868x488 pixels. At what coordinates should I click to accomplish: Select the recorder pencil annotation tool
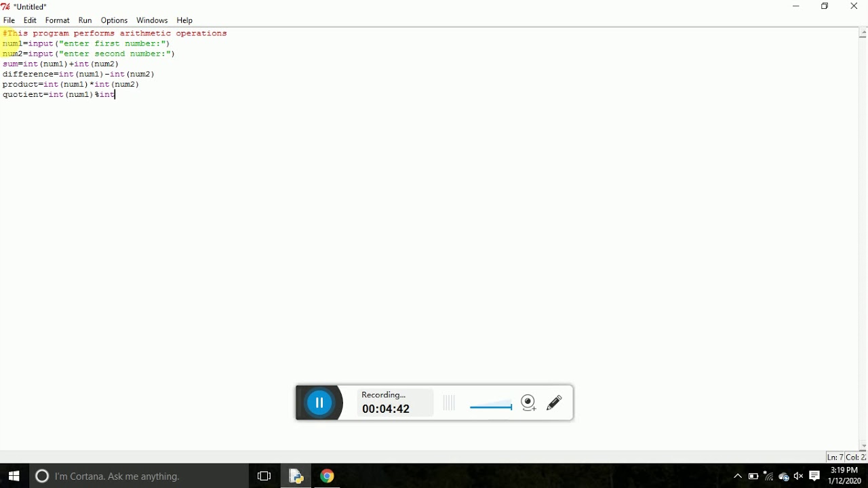(x=555, y=403)
